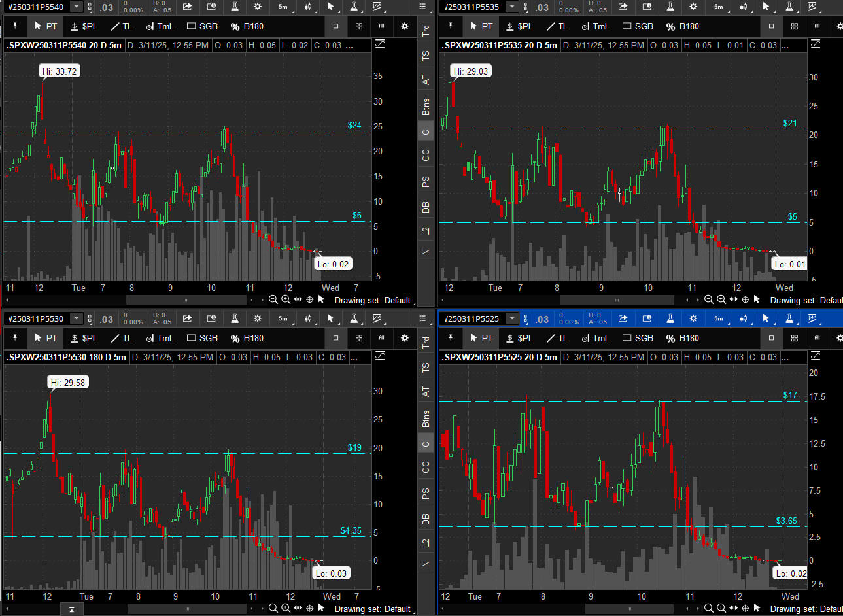
Task: Toggle the pin on P5540 drawing toolbar
Action: coord(14,26)
